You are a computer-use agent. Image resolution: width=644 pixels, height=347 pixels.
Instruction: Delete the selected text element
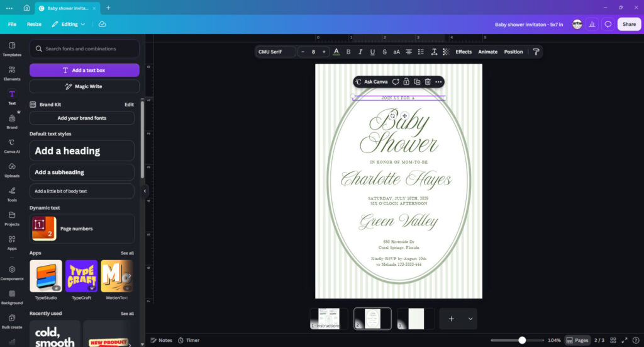428,82
